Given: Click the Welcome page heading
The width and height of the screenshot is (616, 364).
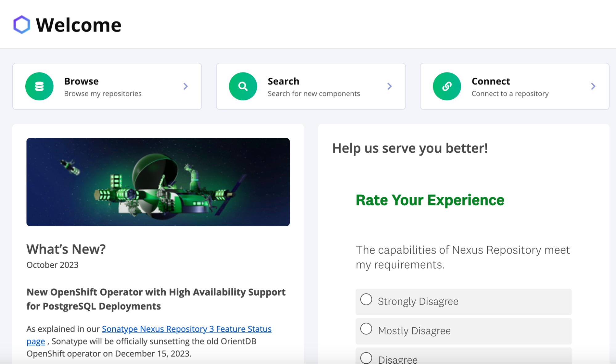Looking at the screenshot, I should click(79, 25).
